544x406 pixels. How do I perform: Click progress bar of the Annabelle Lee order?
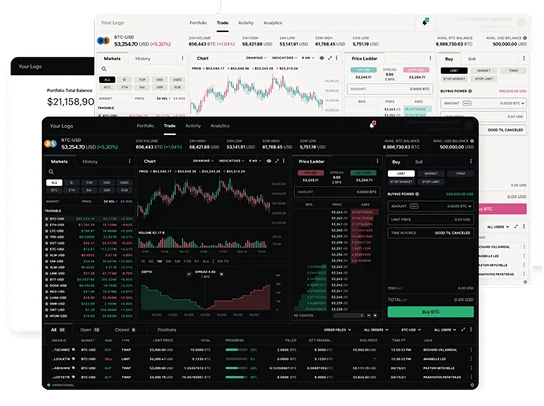236,359
